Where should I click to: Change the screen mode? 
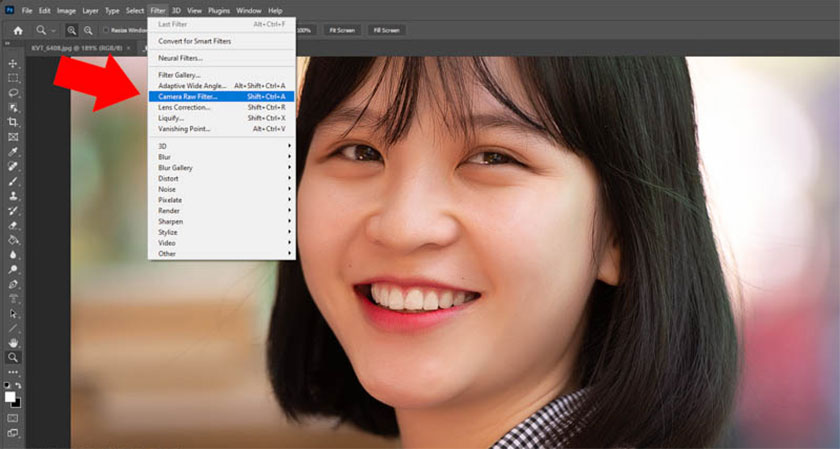pyautogui.click(x=13, y=433)
